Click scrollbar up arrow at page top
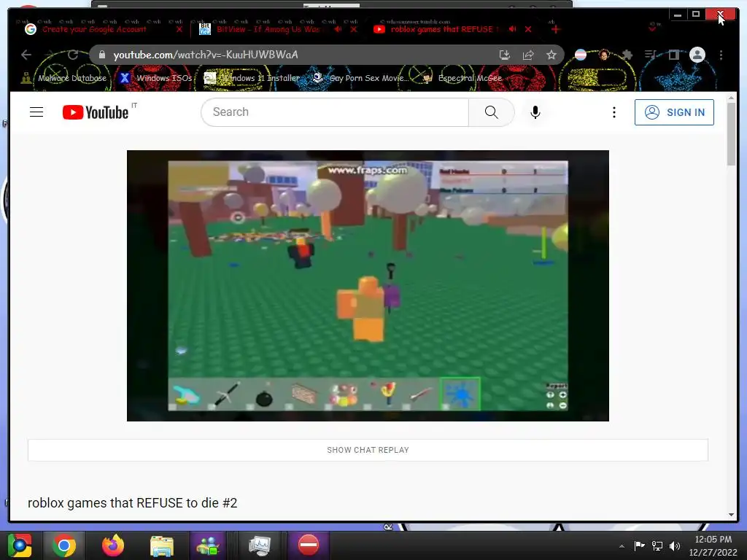The image size is (747, 560). pos(731,98)
